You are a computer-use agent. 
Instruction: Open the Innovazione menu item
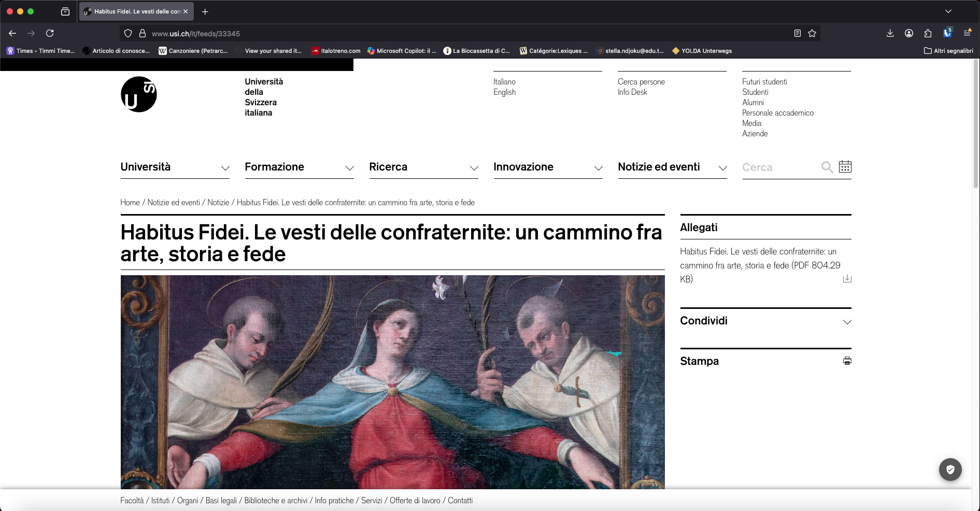523,167
